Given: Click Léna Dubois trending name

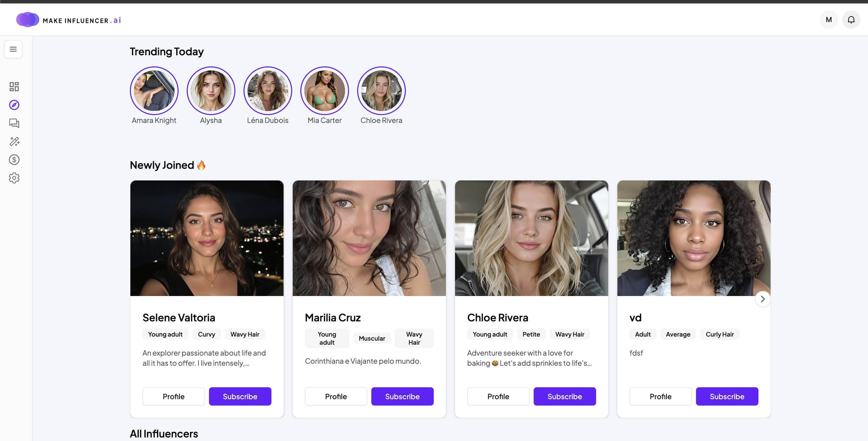Looking at the screenshot, I should pos(268,121).
